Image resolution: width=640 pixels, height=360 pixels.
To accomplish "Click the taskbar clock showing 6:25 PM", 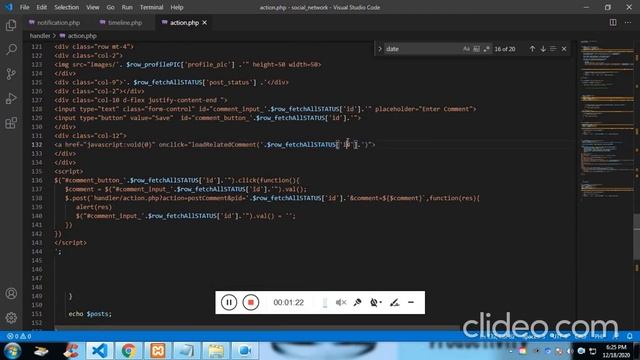I will pos(616,351).
